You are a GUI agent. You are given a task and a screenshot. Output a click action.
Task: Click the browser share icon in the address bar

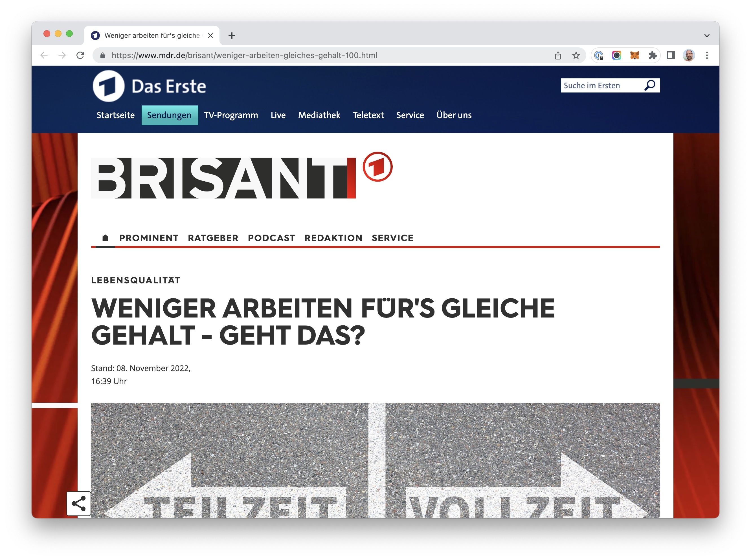[x=558, y=55]
